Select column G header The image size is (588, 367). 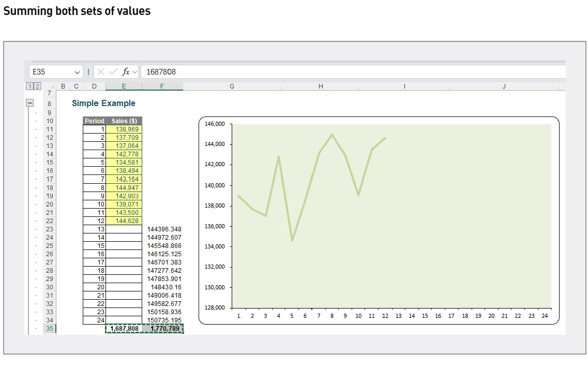pyautogui.click(x=232, y=86)
